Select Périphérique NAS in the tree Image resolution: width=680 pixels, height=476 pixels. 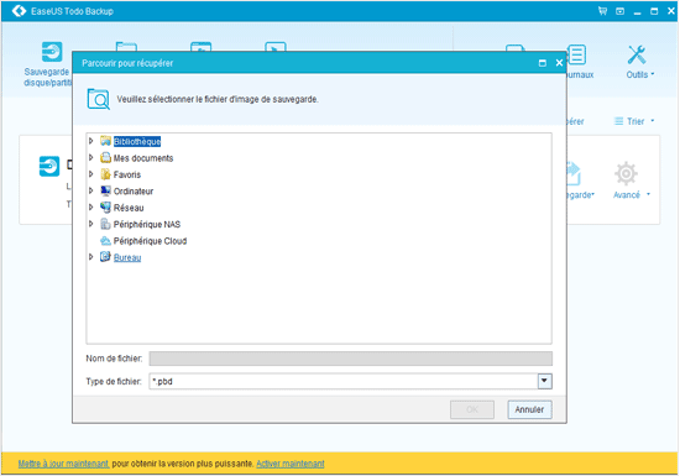click(x=147, y=224)
